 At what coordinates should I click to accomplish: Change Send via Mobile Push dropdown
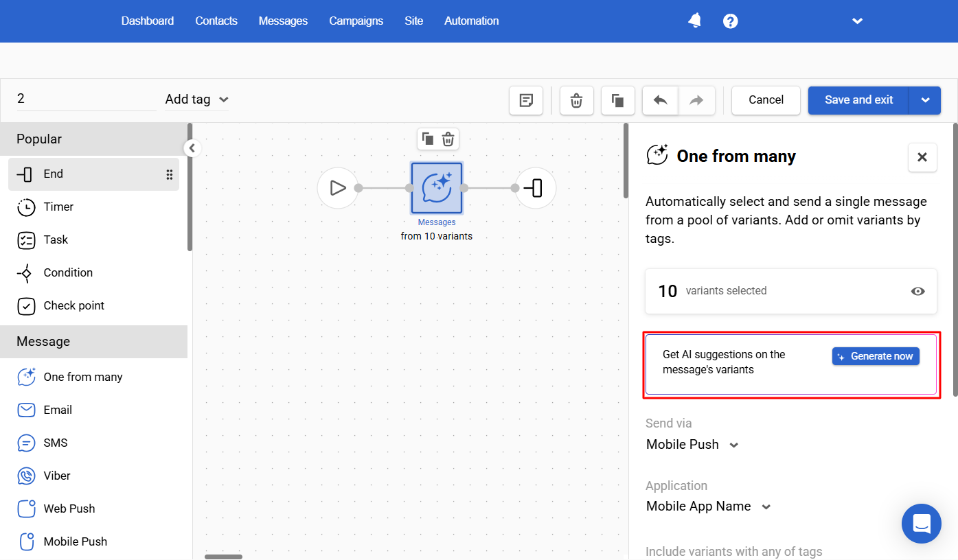(x=692, y=445)
